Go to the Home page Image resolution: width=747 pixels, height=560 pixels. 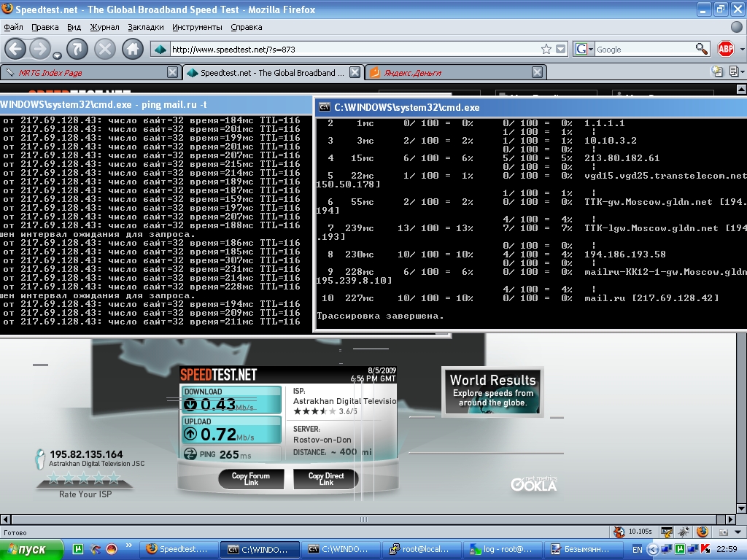133,49
